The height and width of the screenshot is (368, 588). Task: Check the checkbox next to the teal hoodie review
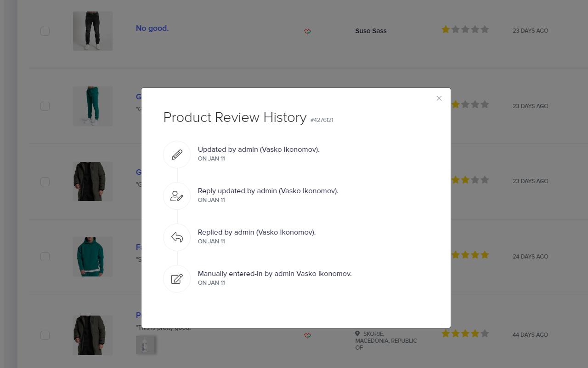[x=45, y=257]
